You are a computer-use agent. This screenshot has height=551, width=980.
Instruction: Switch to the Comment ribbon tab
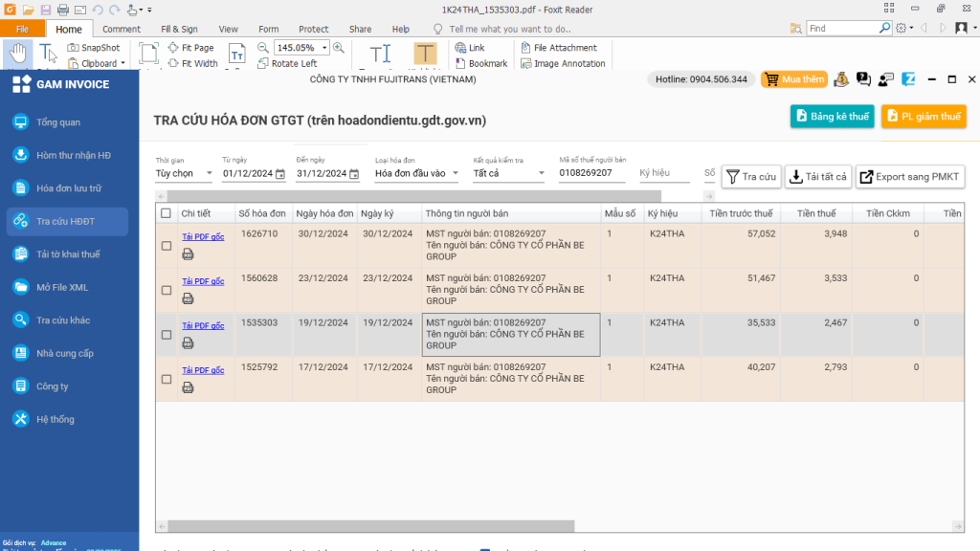(122, 29)
